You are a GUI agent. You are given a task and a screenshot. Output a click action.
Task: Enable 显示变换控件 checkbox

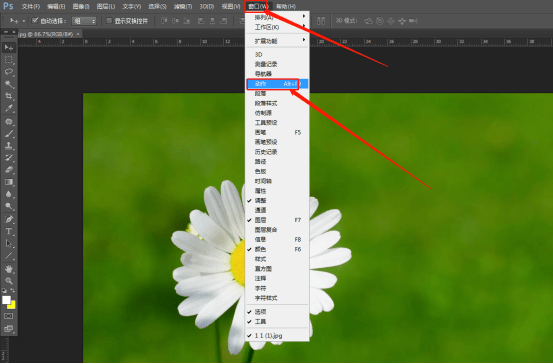(x=109, y=21)
